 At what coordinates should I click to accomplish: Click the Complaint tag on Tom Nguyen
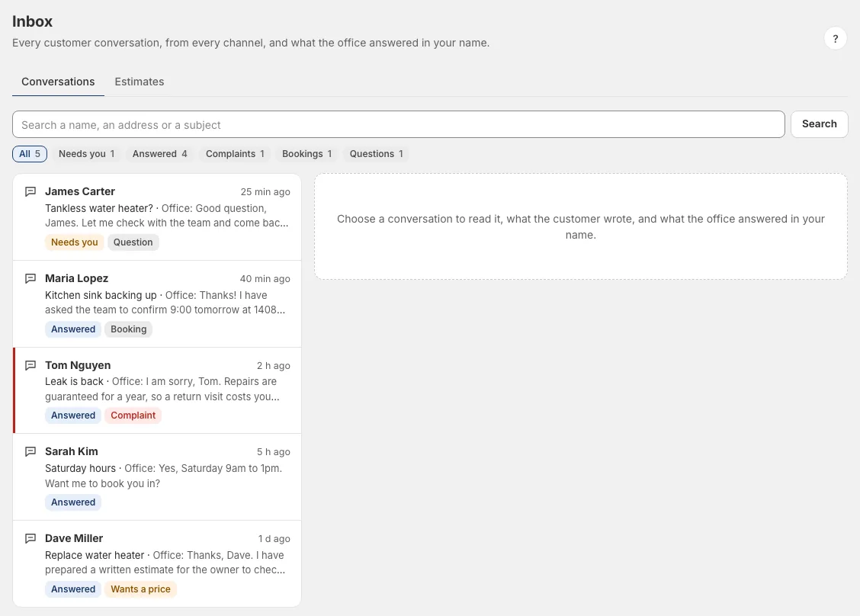coord(133,415)
